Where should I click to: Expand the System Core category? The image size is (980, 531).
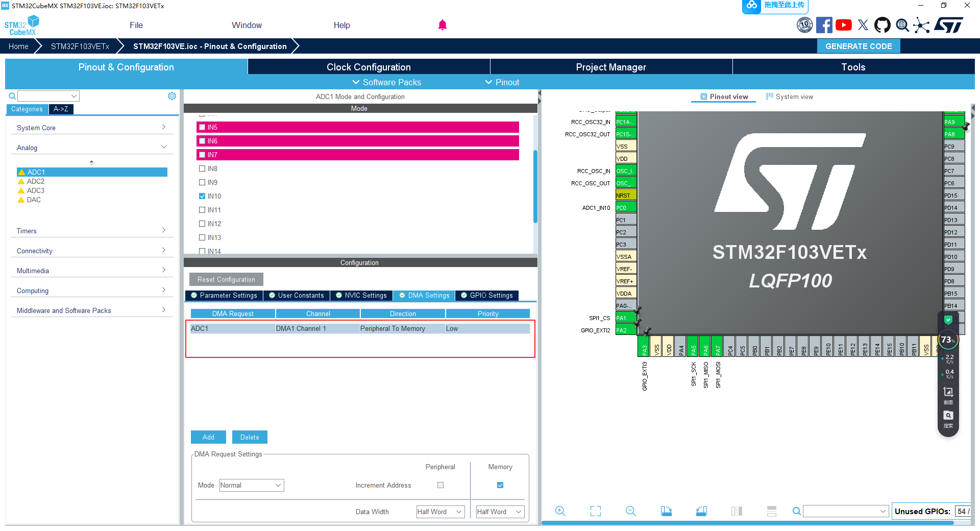[x=92, y=128]
